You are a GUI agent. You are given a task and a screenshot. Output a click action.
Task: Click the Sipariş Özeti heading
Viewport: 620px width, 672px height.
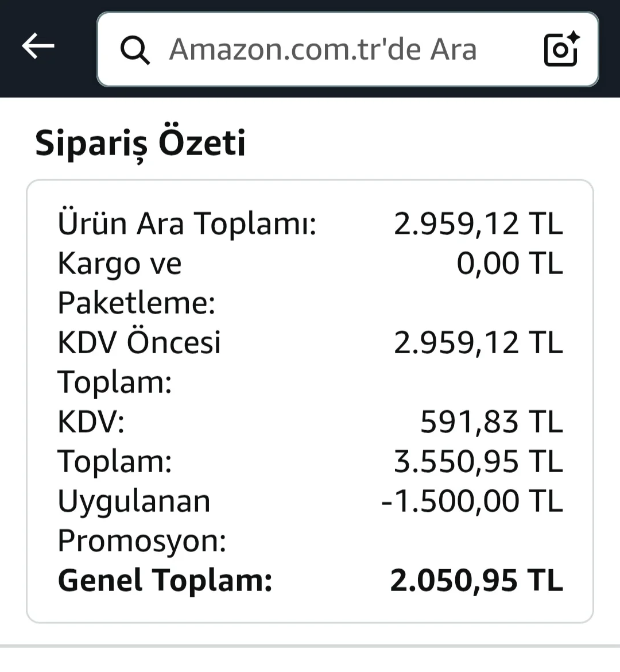[x=141, y=143]
